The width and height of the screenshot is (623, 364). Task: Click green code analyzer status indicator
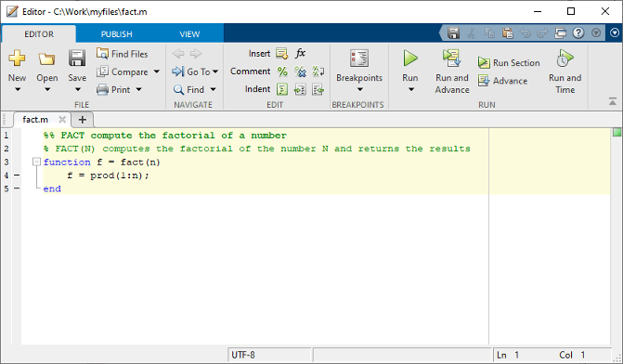pos(617,132)
